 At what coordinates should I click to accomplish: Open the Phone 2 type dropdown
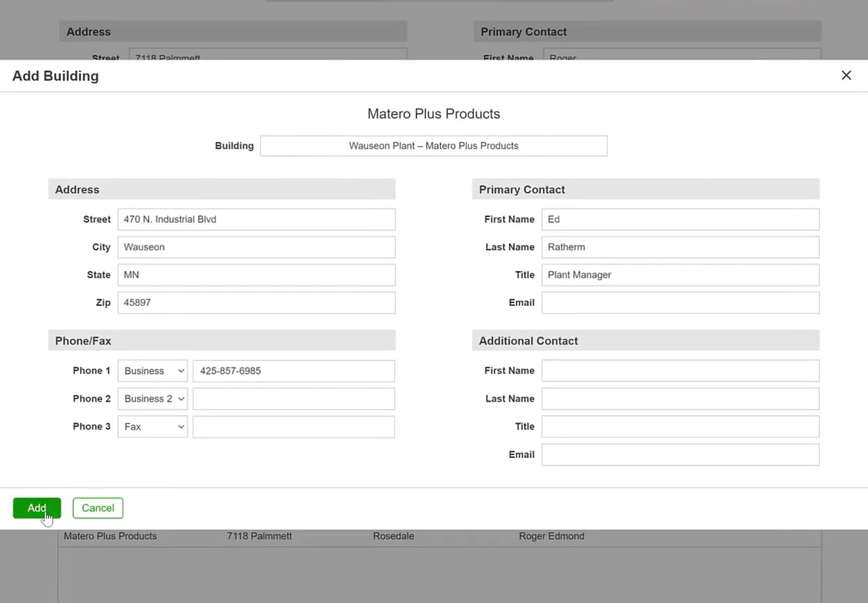pyautogui.click(x=152, y=399)
